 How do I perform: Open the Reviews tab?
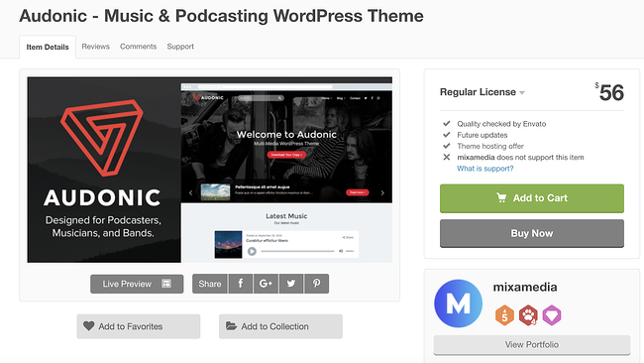[x=96, y=47]
